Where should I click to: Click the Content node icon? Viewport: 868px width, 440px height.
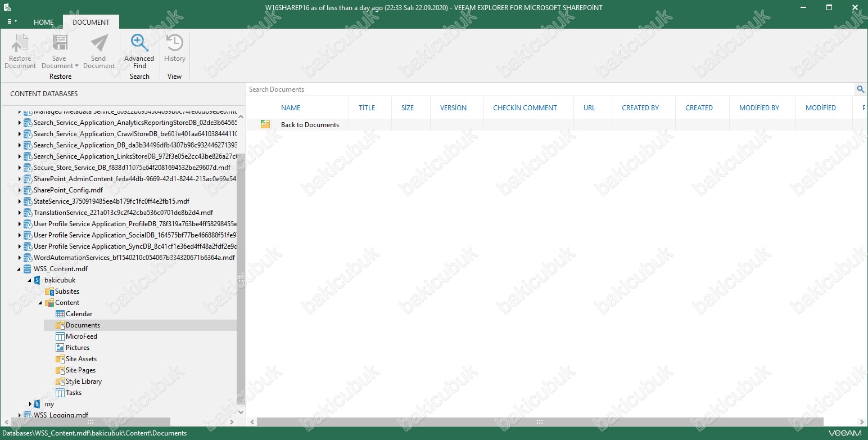pos(49,303)
